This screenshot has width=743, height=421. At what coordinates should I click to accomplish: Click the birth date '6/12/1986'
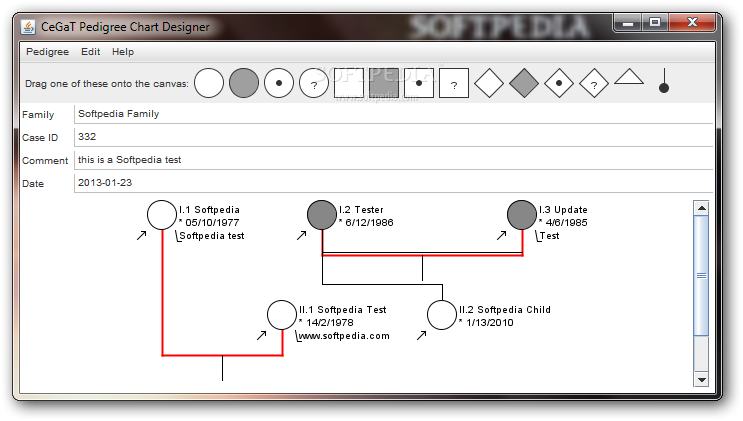tap(369, 222)
